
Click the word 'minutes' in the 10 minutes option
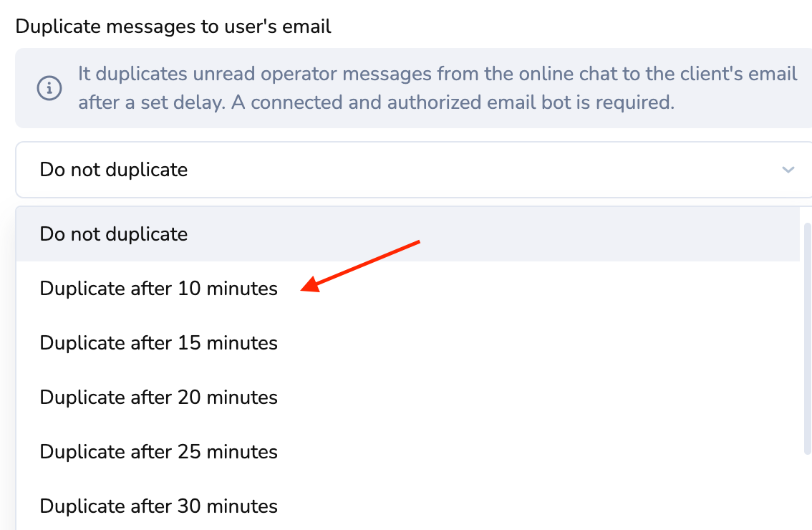pos(242,289)
